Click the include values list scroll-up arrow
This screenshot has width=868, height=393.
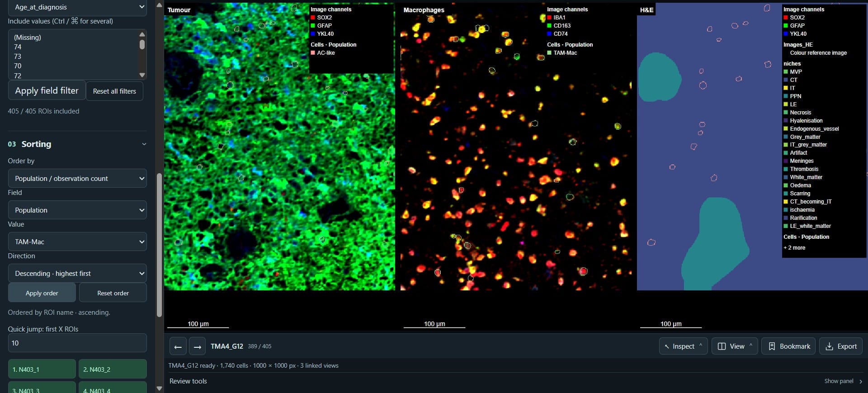142,34
